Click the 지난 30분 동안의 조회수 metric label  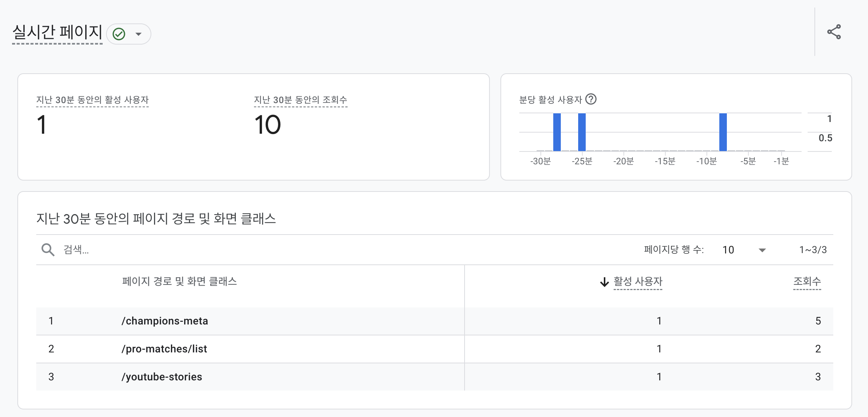click(x=300, y=100)
